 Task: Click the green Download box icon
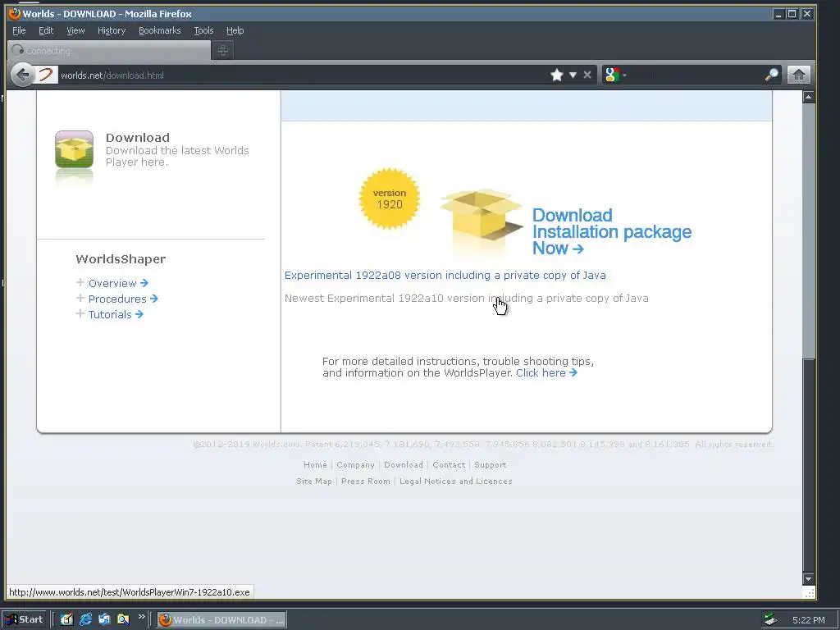pyautogui.click(x=74, y=149)
